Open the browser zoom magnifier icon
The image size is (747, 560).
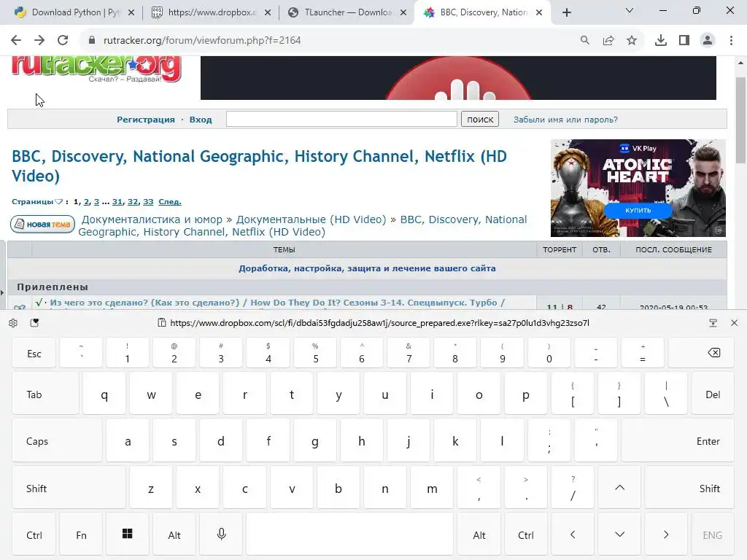(x=585, y=41)
